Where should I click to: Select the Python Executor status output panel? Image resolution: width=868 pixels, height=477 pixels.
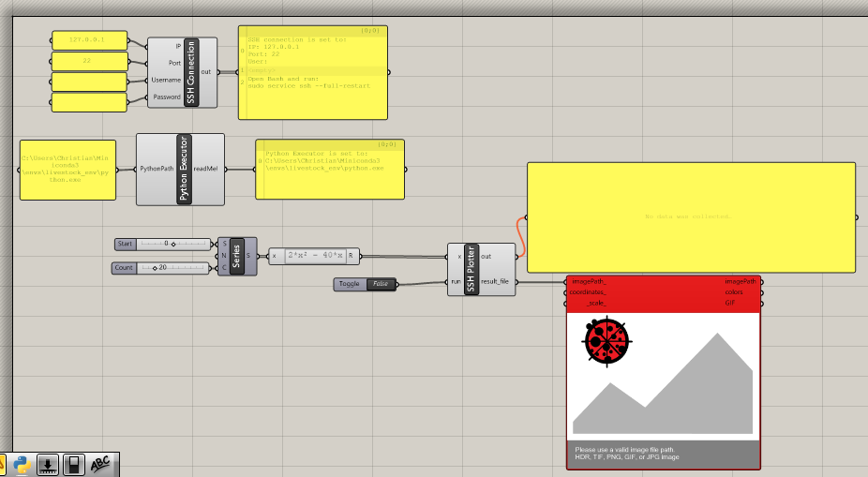click(330, 170)
